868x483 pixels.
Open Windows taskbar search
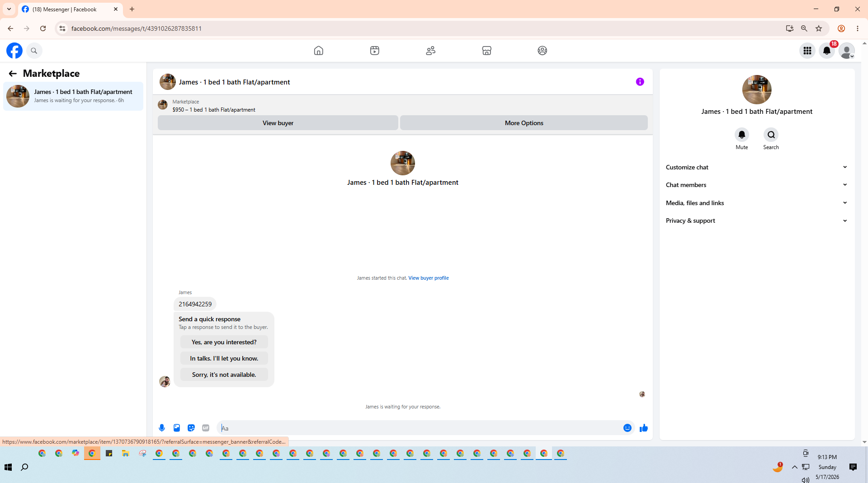click(25, 467)
